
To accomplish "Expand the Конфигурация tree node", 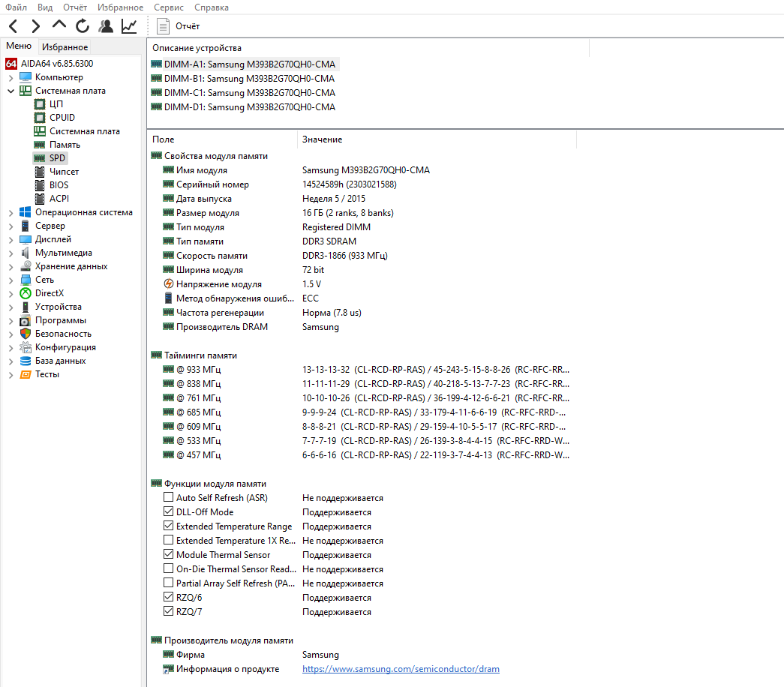I will [11, 347].
